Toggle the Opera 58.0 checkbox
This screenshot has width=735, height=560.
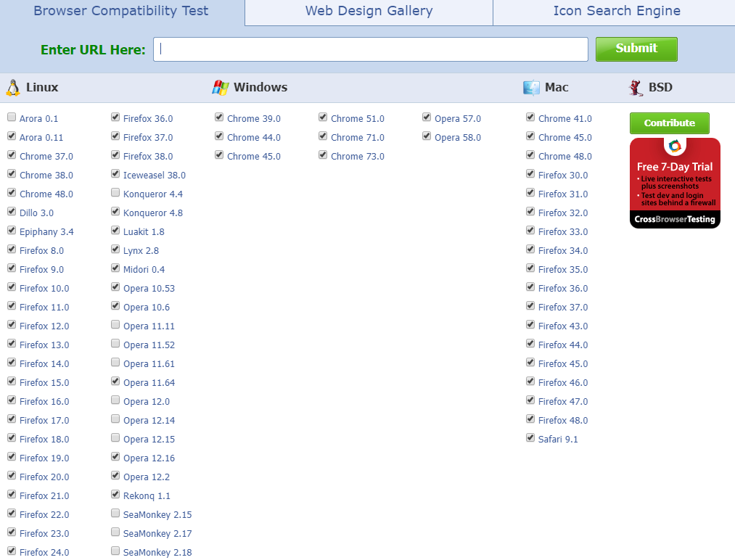click(427, 136)
